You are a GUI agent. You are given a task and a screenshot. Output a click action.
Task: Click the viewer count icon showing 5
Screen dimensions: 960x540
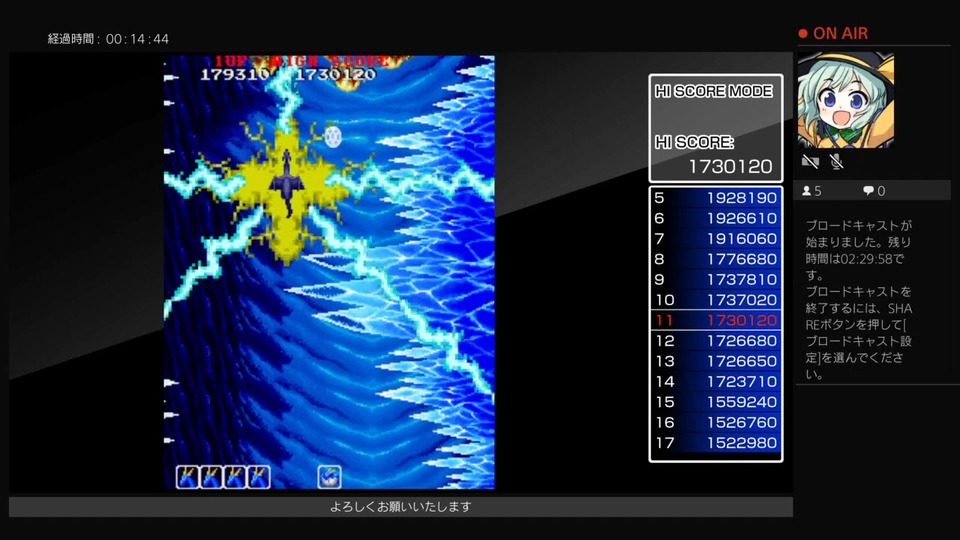(806, 191)
